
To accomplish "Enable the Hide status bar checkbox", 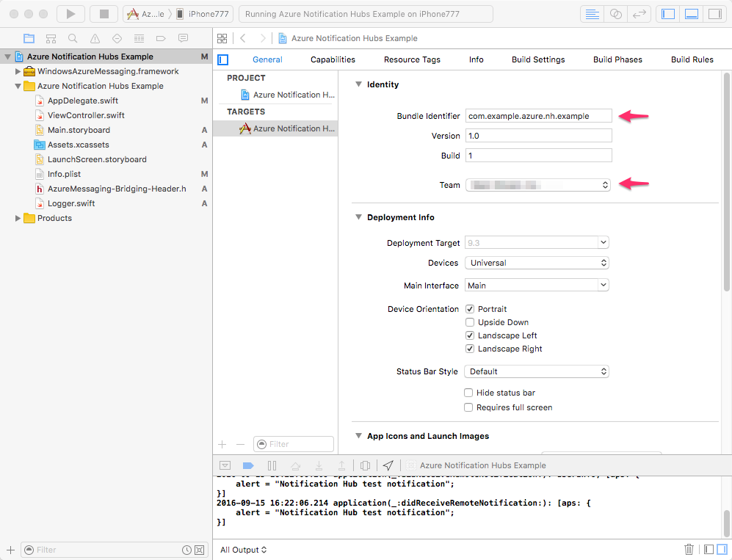I will tap(468, 393).
